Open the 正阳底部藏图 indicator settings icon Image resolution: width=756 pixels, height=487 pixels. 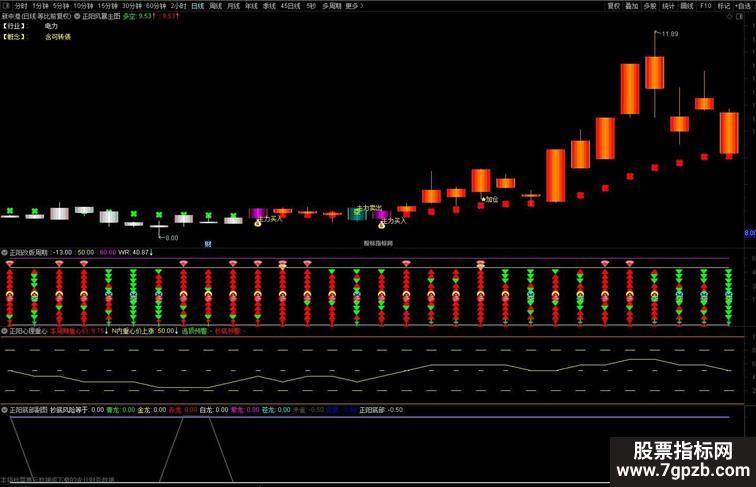(x=4, y=410)
